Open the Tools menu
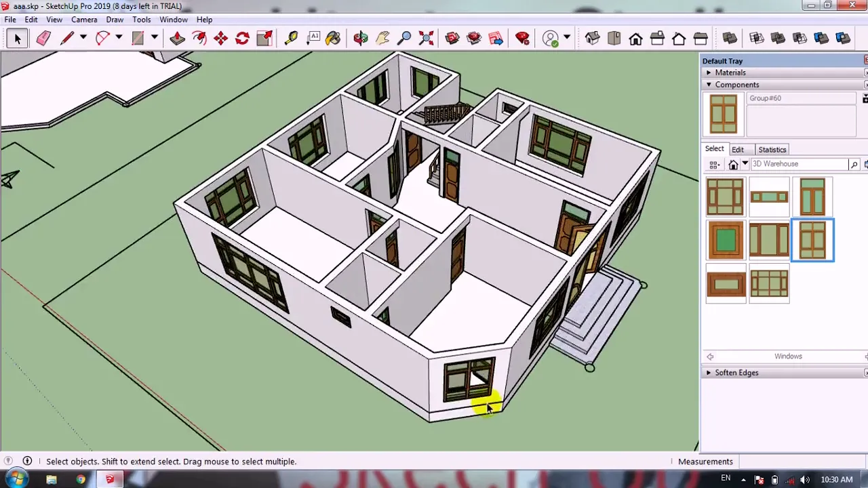 click(x=142, y=20)
